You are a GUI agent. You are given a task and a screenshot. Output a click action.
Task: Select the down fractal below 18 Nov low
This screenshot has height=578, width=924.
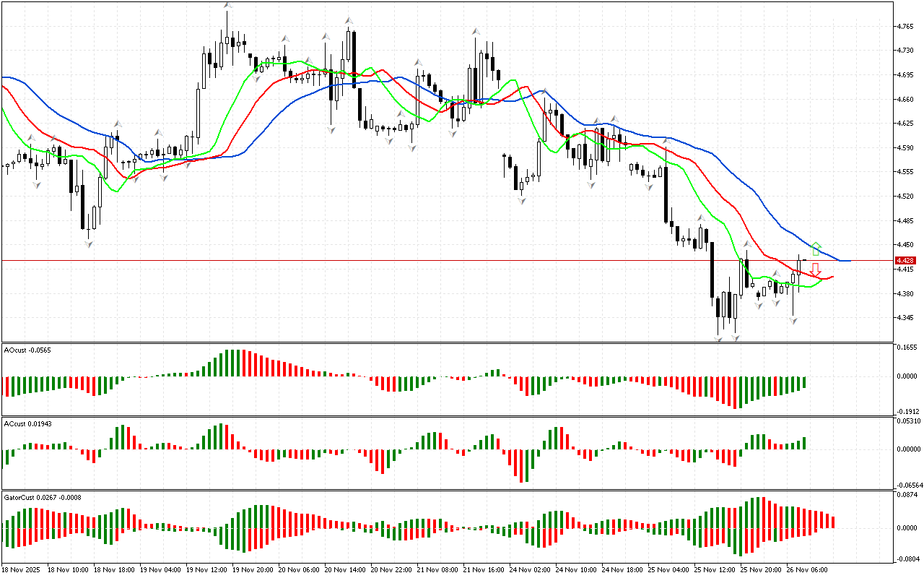point(89,244)
